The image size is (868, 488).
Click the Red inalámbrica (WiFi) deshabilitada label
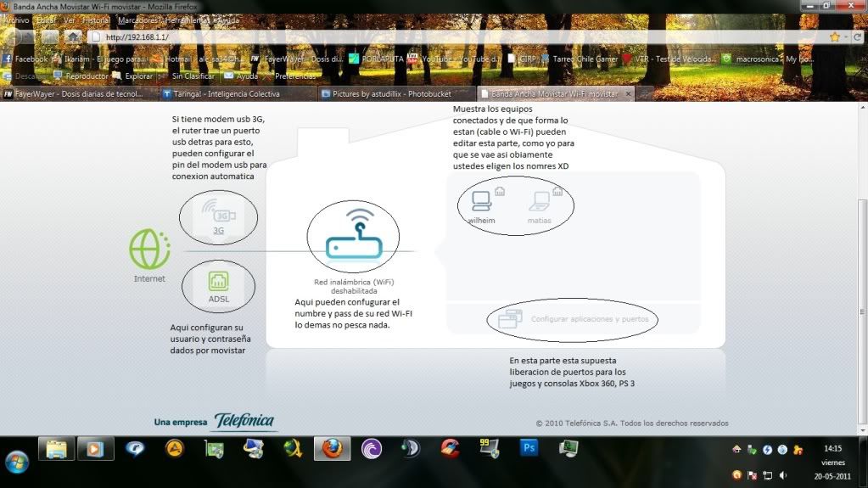click(354, 286)
